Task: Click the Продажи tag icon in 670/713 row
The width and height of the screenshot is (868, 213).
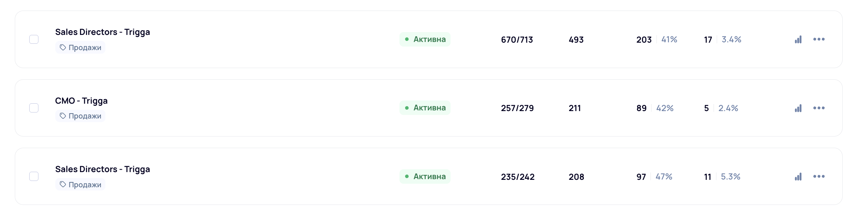Action: point(63,48)
